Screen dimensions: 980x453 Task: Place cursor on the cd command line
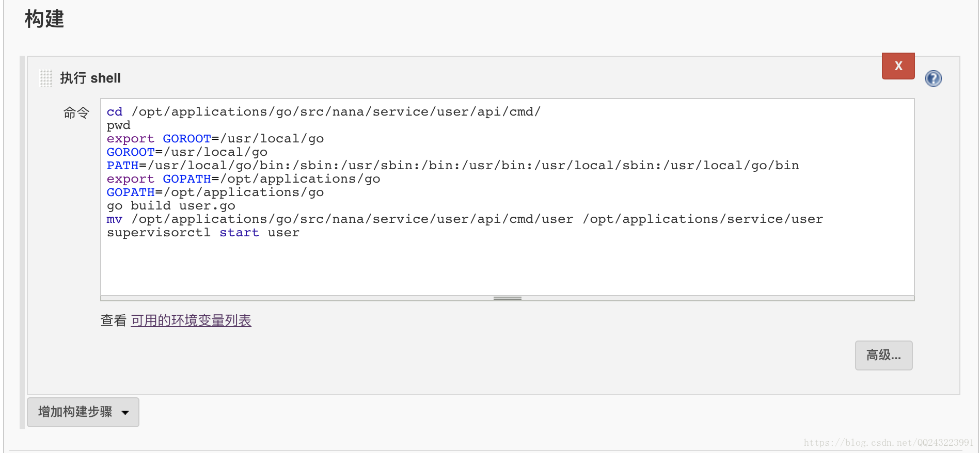(x=323, y=112)
